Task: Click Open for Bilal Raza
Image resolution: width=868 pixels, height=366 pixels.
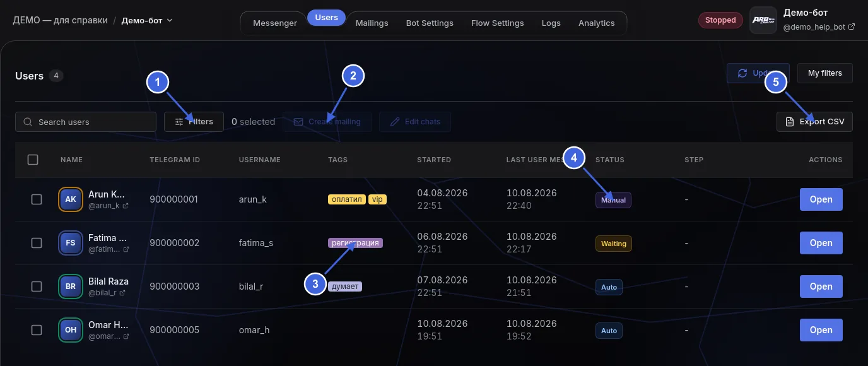Action: coord(821,286)
